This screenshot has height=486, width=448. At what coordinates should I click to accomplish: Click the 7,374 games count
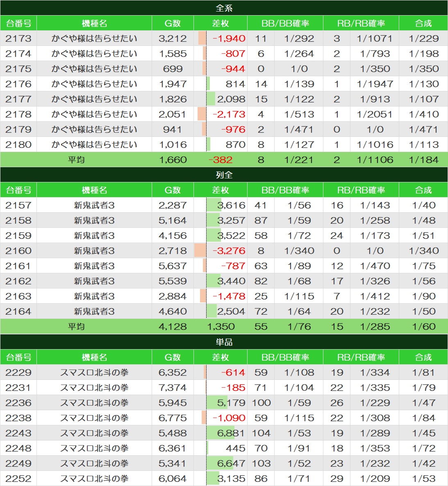173,387
